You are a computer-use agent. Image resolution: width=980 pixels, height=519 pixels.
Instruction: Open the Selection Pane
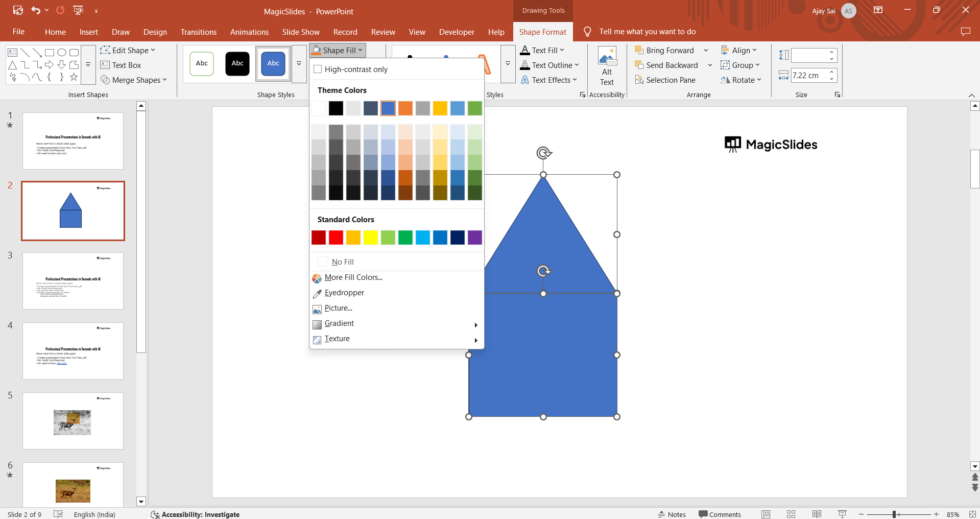[665, 80]
